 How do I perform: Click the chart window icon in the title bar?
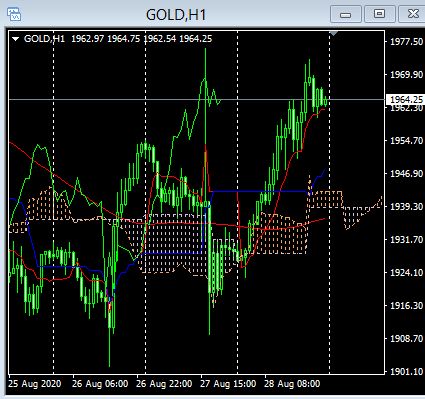coord(14,14)
